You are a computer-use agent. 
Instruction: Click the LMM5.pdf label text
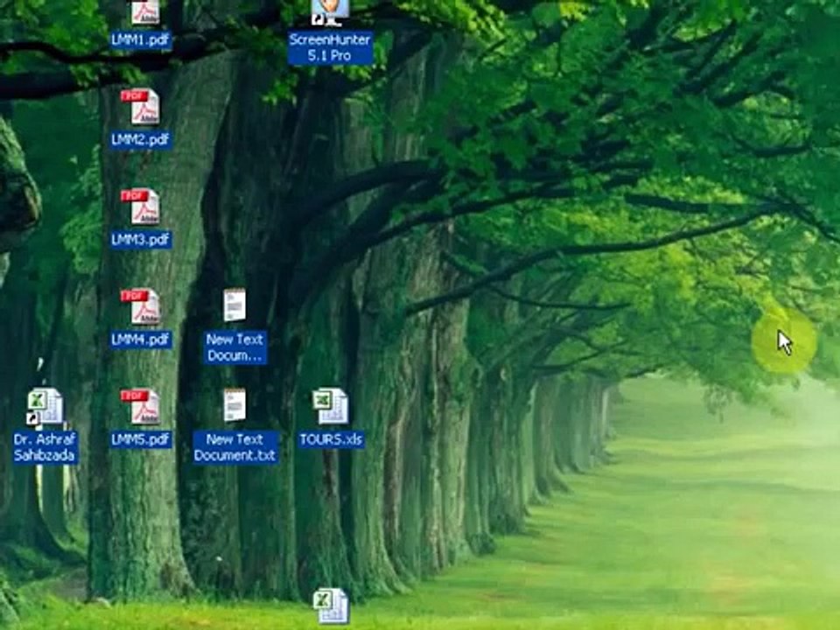click(141, 440)
